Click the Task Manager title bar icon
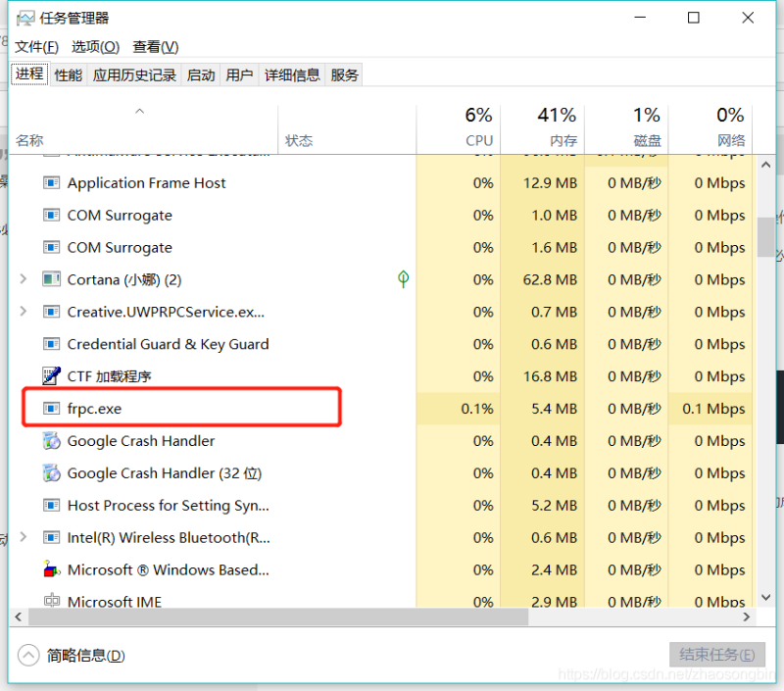The width and height of the screenshot is (784, 691). 25,19
